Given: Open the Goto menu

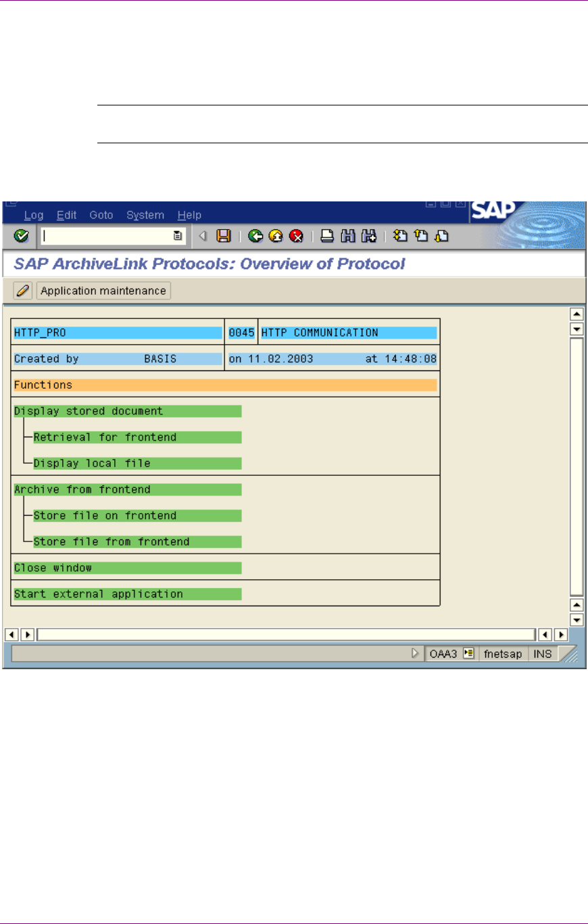Looking at the screenshot, I should pos(101,215).
